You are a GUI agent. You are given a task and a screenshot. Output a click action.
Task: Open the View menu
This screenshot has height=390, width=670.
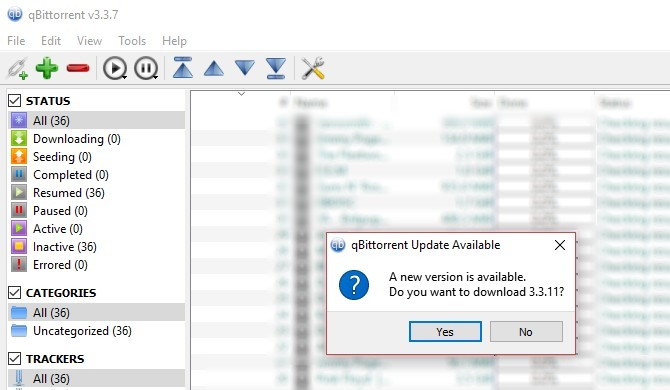(89, 41)
